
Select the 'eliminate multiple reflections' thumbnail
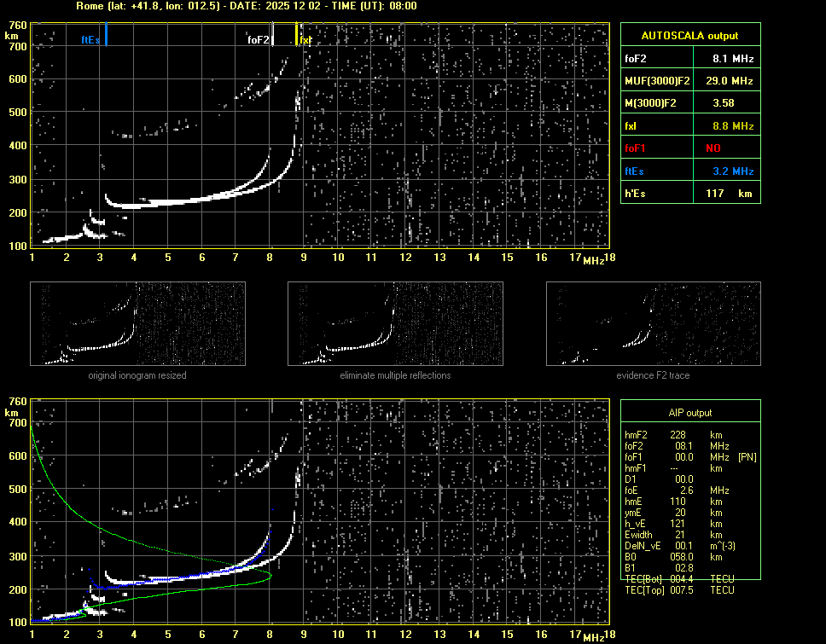point(395,324)
